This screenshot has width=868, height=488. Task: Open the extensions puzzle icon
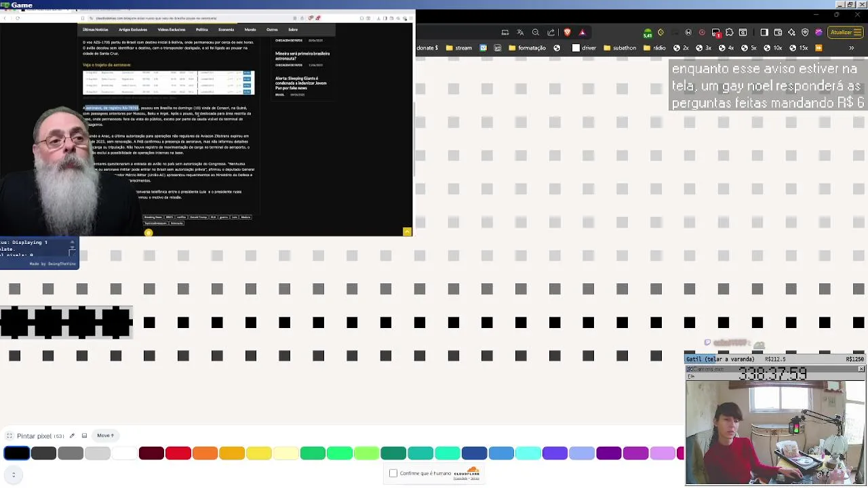[730, 32]
